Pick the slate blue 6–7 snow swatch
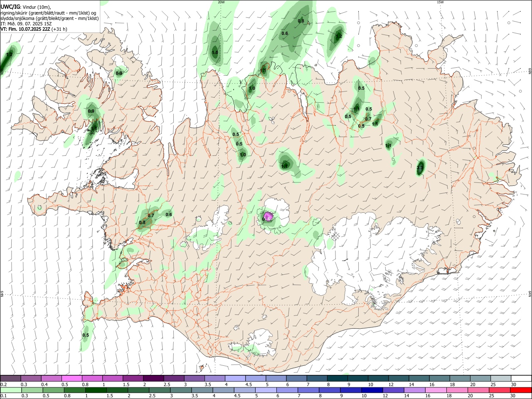The width and height of the screenshot is (532, 399). pos(296,379)
